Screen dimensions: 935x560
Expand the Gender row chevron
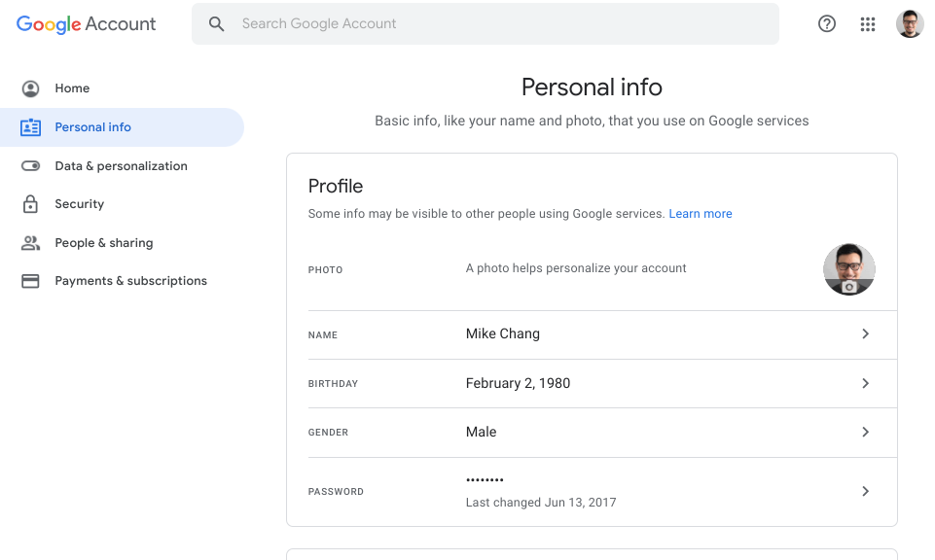(865, 432)
